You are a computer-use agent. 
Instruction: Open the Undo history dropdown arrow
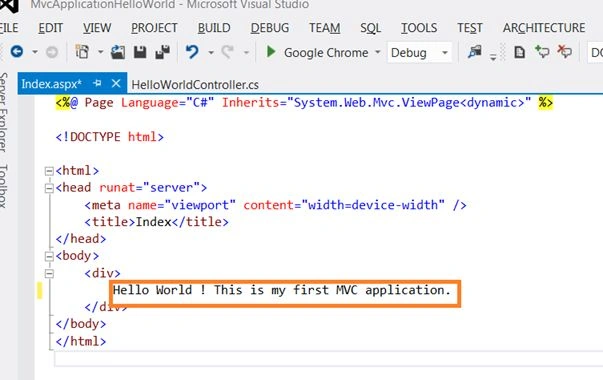click(211, 52)
